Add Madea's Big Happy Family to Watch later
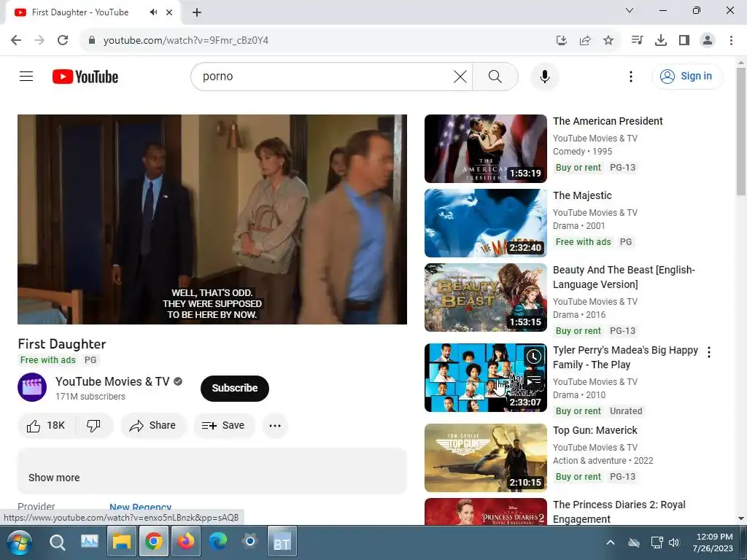The width and height of the screenshot is (747, 560). coord(534,357)
